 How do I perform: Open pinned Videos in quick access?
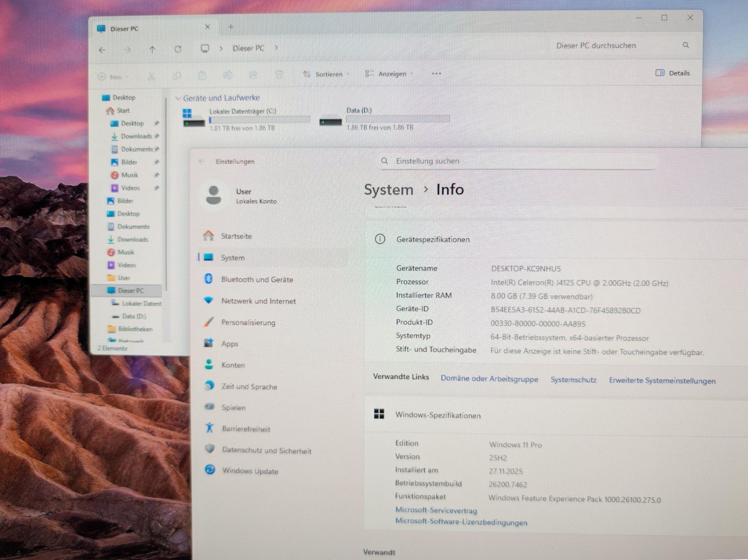pos(125,188)
